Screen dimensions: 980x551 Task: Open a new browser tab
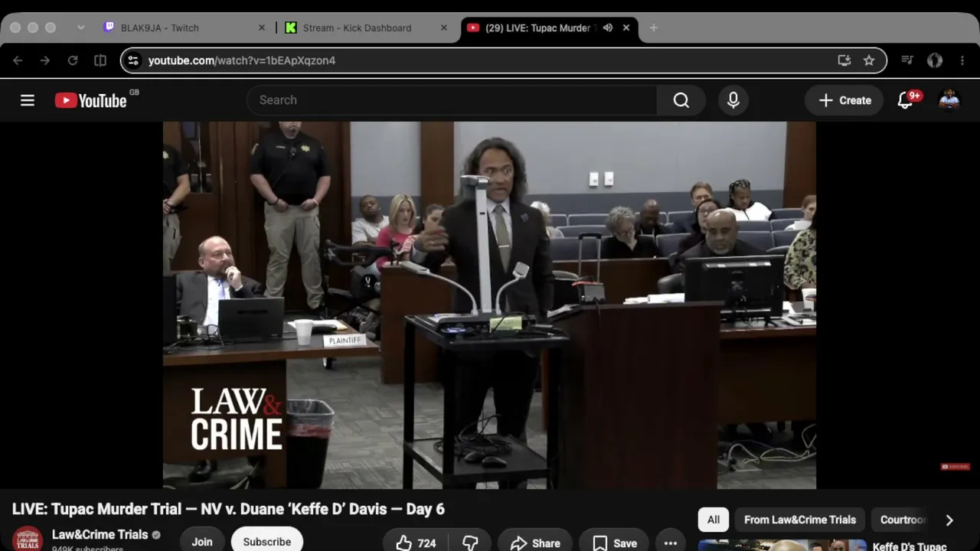tap(653, 28)
